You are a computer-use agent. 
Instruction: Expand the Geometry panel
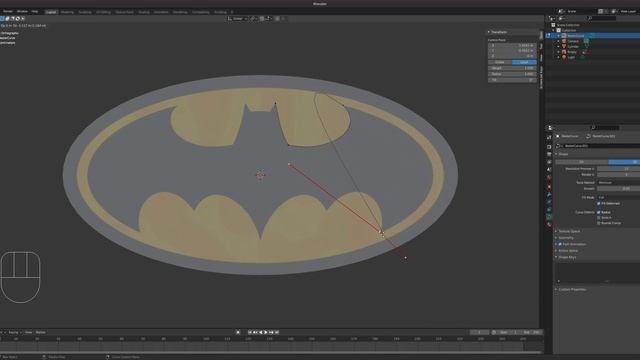pyautogui.click(x=565, y=238)
